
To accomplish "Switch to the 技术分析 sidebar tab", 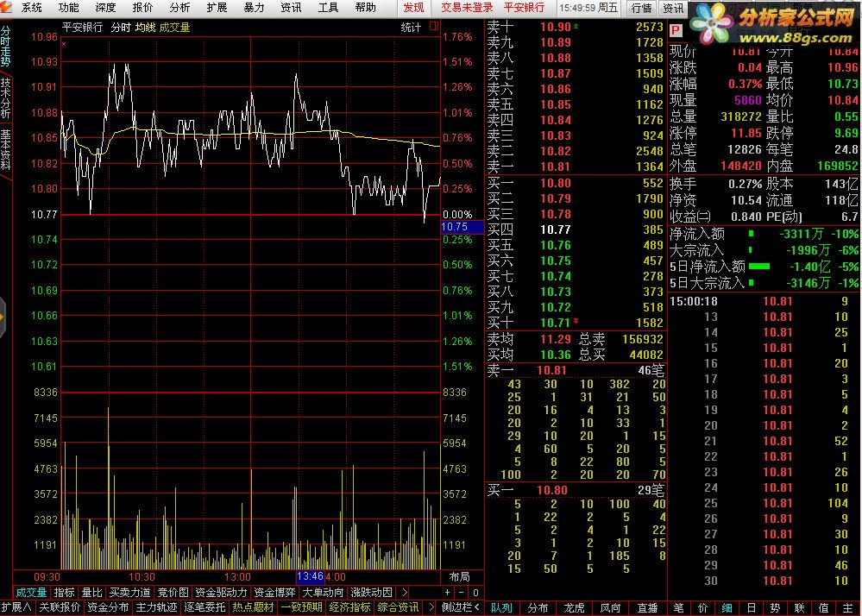I will (x=5, y=97).
